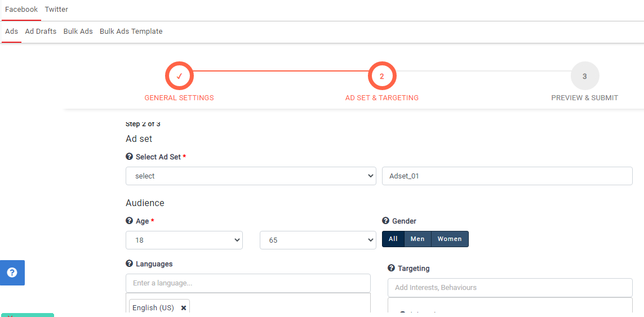Select Women gender option

(x=450, y=239)
